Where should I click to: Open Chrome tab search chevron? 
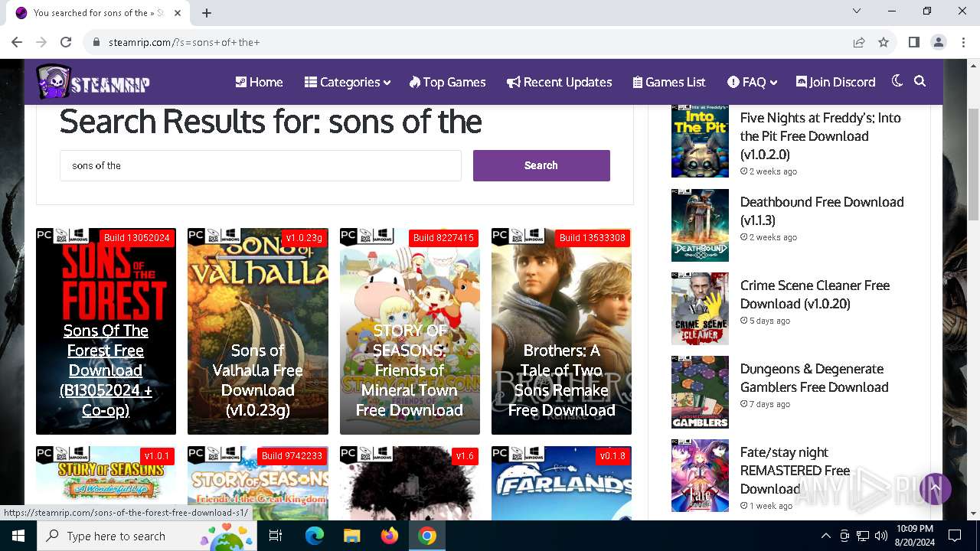857,11
